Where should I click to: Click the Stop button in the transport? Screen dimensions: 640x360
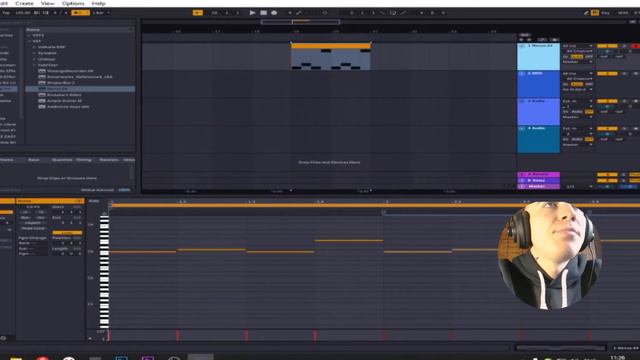263,13
